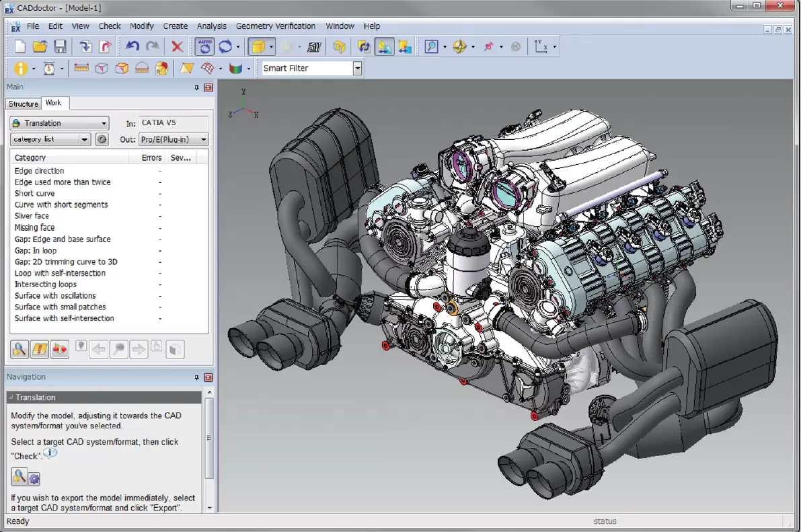Open the Geometry Verification menu
This screenshot has height=532, width=801.
275,26
